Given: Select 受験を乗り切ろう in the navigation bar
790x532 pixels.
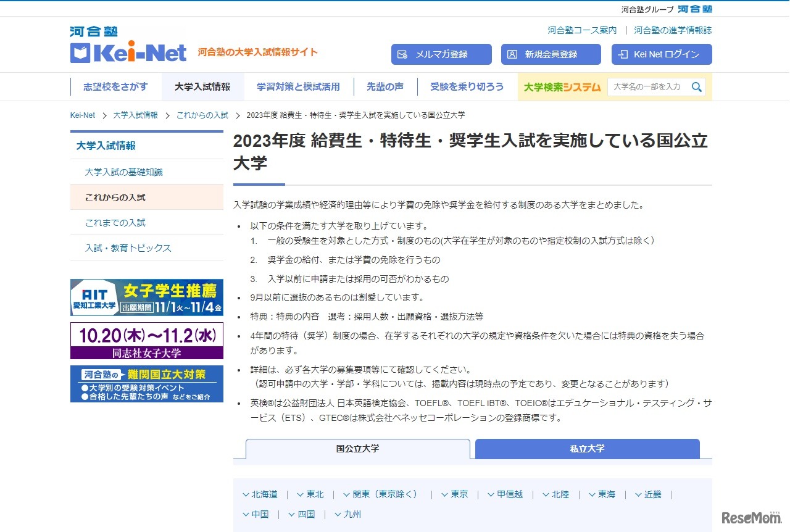Looking at the screenshot, I should pyautogui.click(x=467, y=86).
